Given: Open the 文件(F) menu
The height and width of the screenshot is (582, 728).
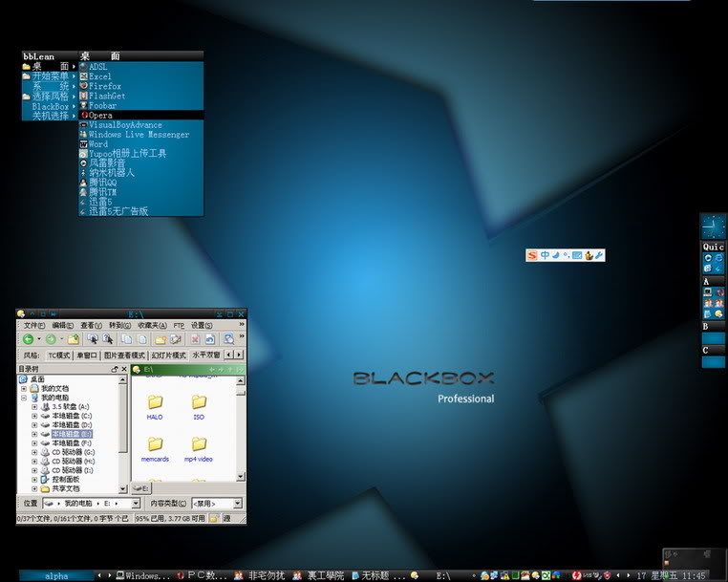Looking at the screenshot, I should [x=34, y=325].
